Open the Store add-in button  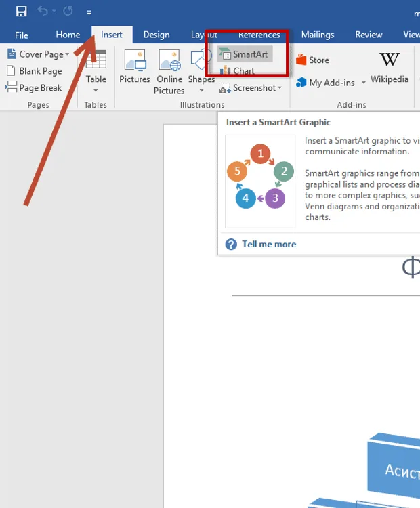313,60
